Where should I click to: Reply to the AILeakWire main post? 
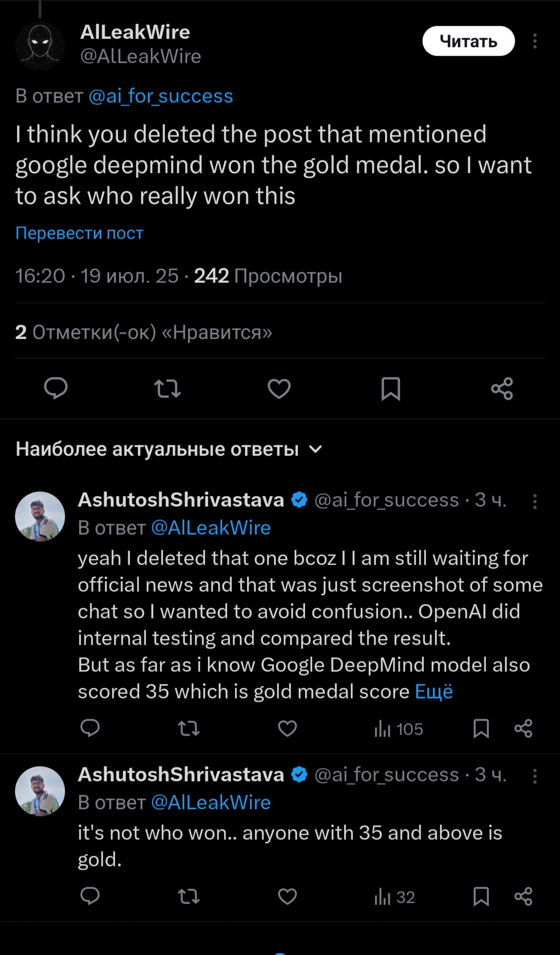coord(56,388)
